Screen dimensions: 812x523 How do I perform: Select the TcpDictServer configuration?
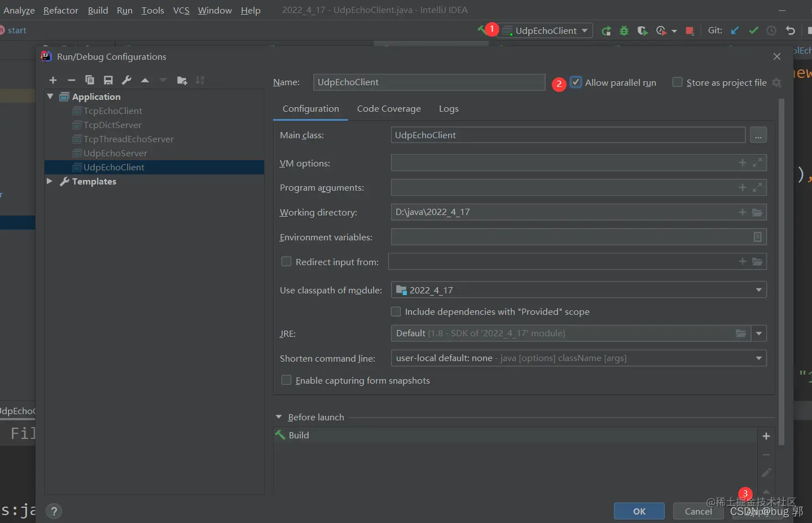(112, 125)
